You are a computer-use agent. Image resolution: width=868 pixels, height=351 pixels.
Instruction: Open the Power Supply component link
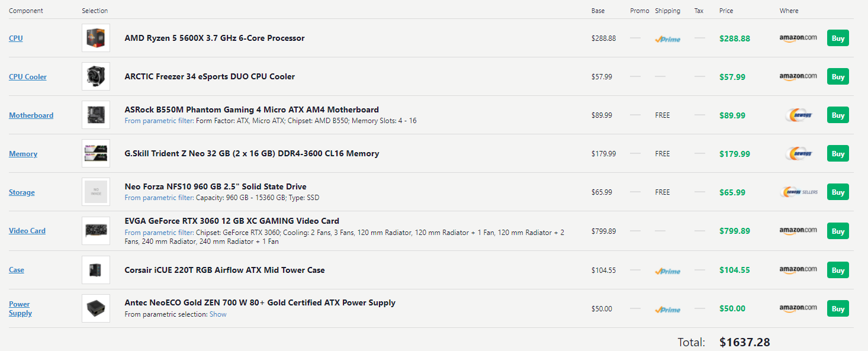pyautogui.click(x=20, y=308)
